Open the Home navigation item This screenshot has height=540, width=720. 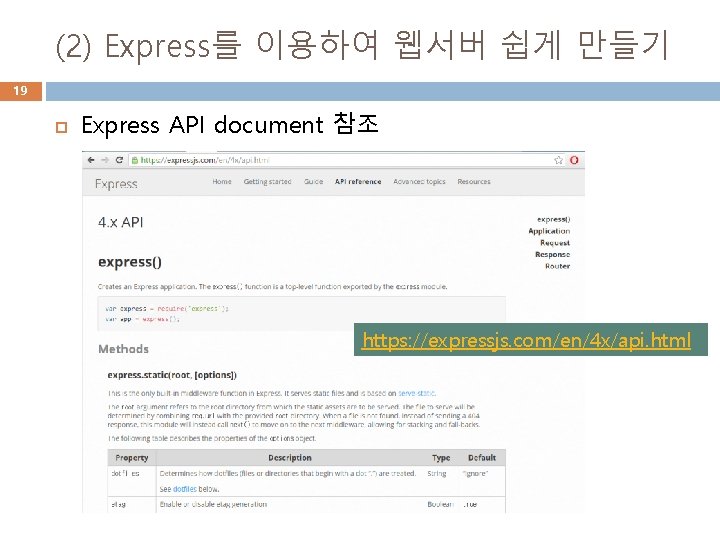[x=222, y=181]
